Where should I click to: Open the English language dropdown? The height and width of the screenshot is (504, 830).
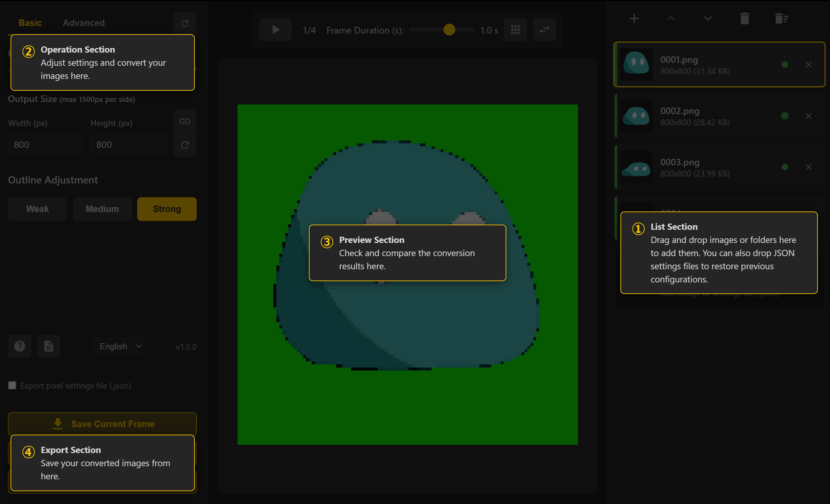[118, 346]
